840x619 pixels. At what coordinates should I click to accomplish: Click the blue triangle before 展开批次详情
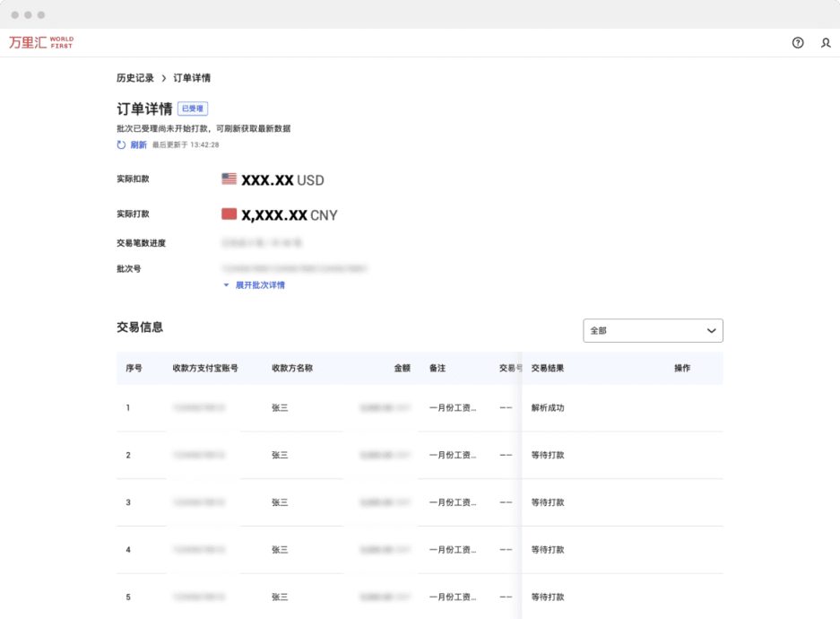pyautogui.click(x=225, y=285)
